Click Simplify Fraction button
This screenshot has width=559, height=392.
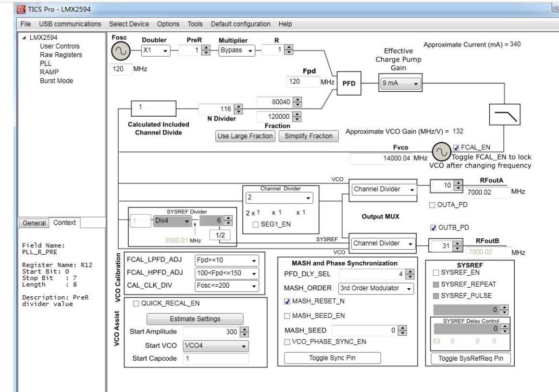point(309,136)
